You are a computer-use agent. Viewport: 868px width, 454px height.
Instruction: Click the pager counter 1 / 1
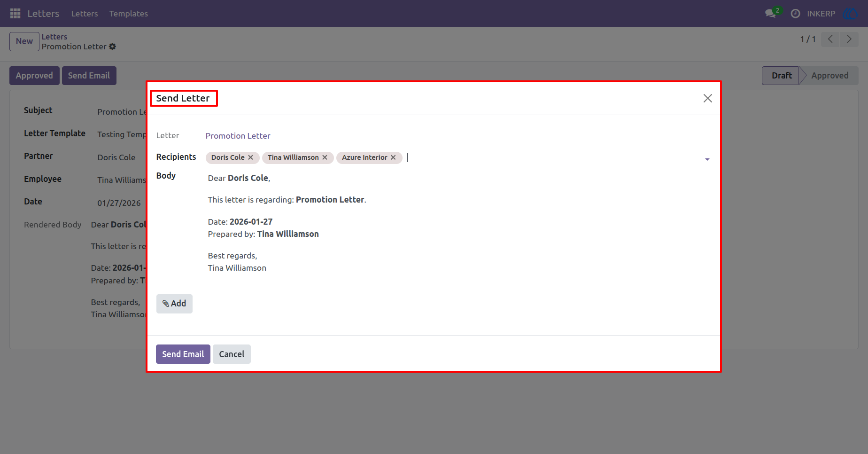coord(808,39)
